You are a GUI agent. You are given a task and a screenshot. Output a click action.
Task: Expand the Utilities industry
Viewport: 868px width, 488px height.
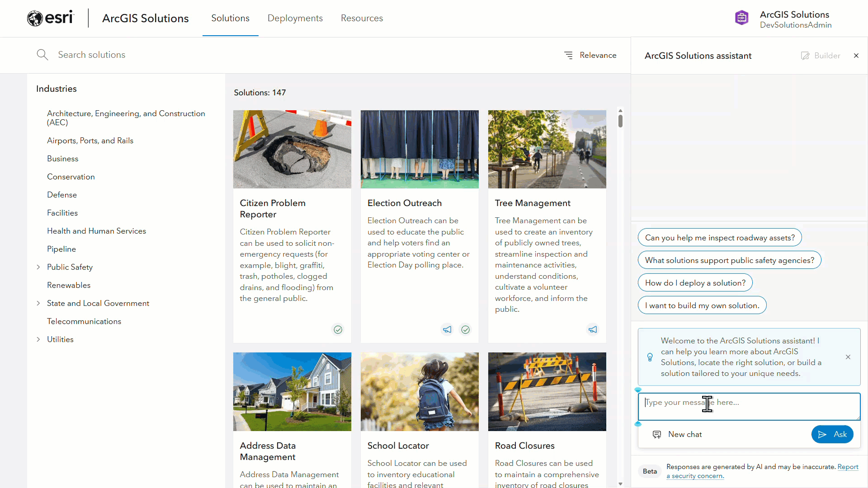[38, 339]
